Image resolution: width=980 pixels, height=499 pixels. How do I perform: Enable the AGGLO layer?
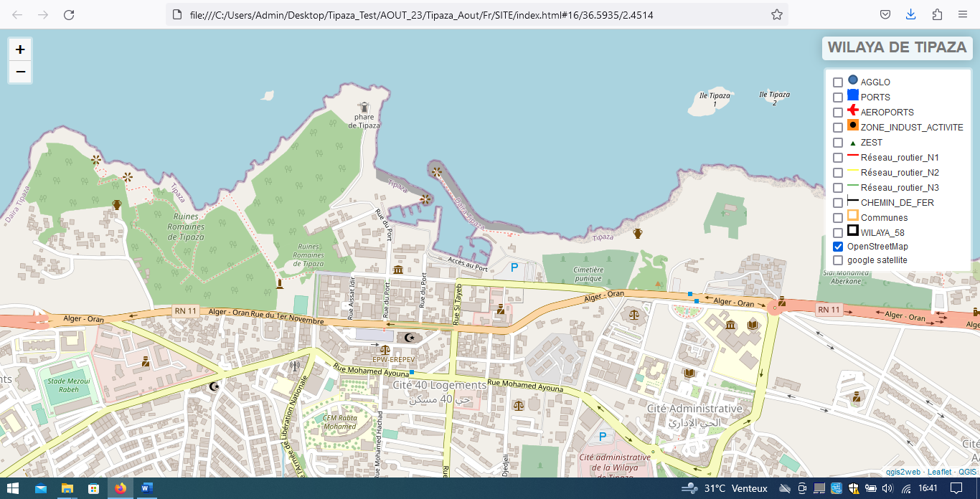pos(837,82)
